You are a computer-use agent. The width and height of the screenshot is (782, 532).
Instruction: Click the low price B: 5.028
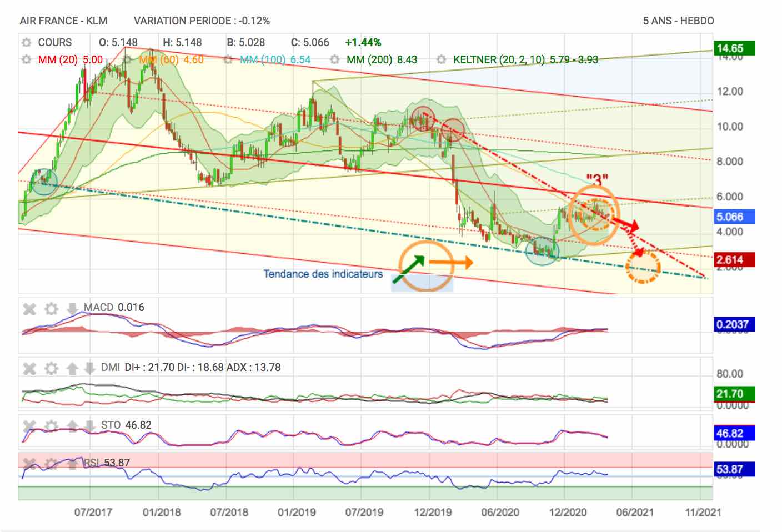tap(246, 42)
